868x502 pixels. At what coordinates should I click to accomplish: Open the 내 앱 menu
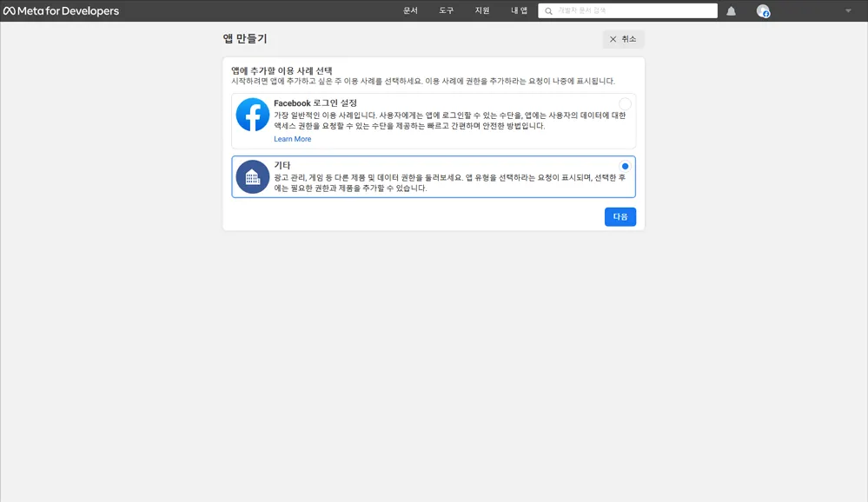(x=519, y=10)
